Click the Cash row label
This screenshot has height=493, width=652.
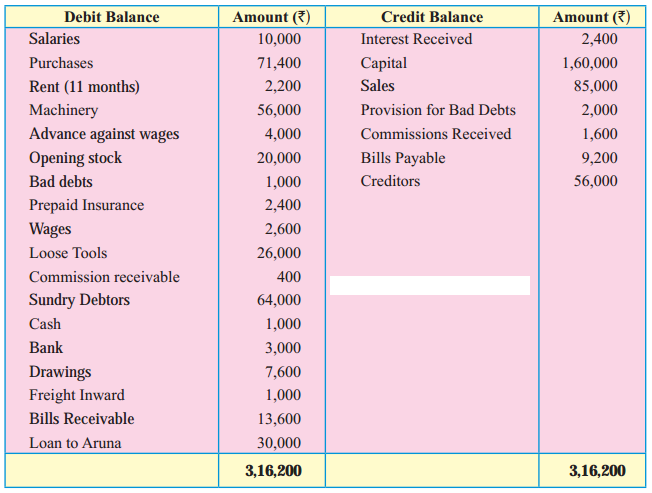[45, 324]
